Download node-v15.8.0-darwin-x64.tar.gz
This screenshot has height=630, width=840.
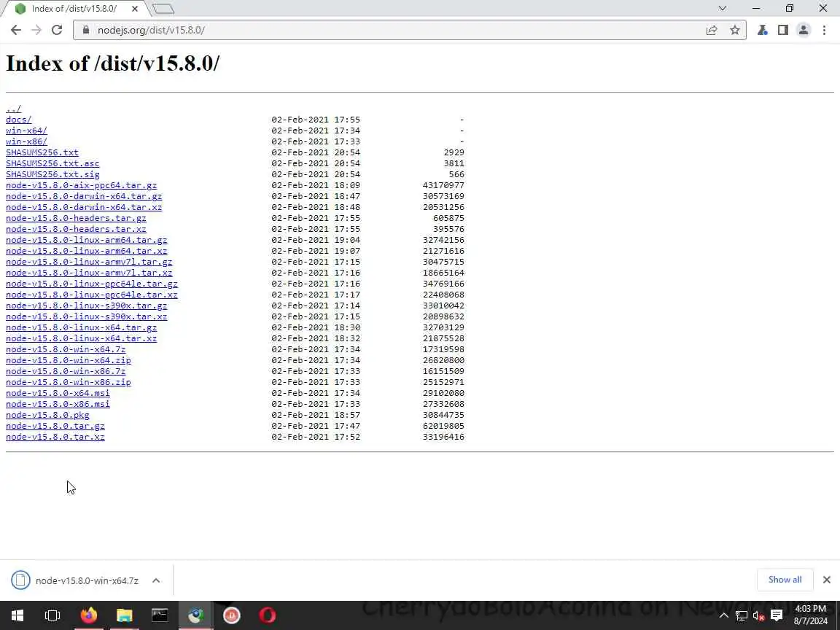click(x=84, y=196)
